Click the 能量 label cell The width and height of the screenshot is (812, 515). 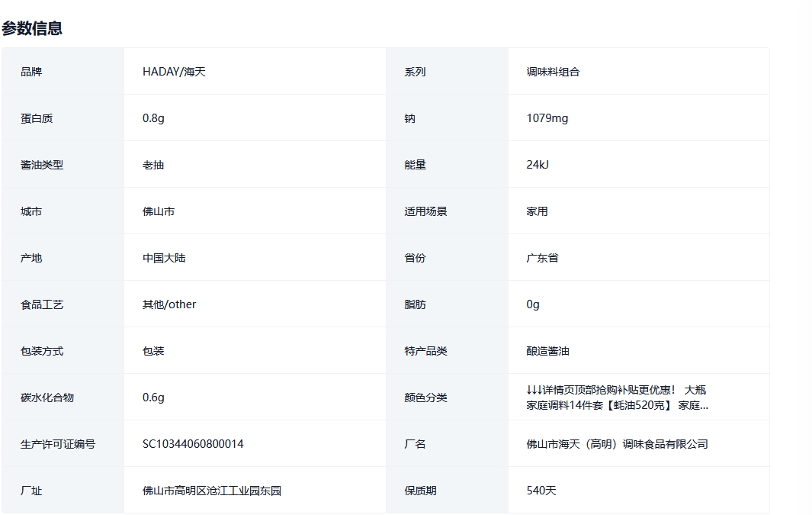coord(447,165)
